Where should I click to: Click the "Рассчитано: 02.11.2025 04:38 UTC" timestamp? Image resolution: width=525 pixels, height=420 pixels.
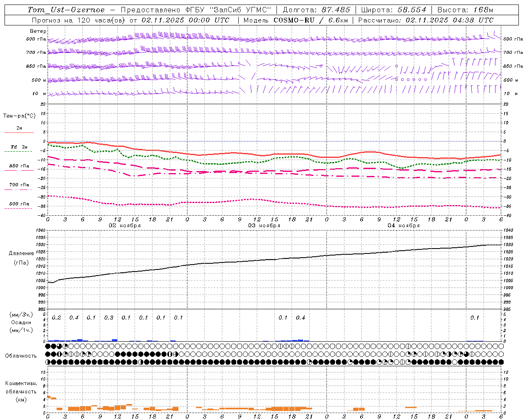(426, 20)
